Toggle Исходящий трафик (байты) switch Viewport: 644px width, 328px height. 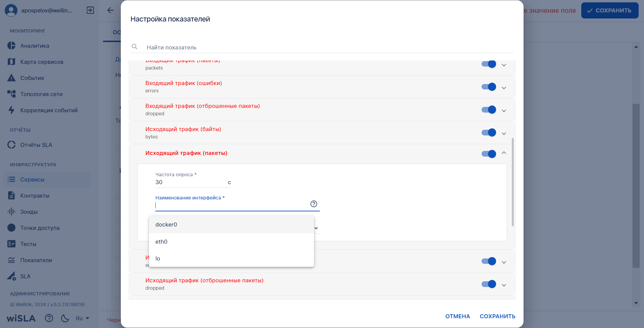tap(489, 133)
